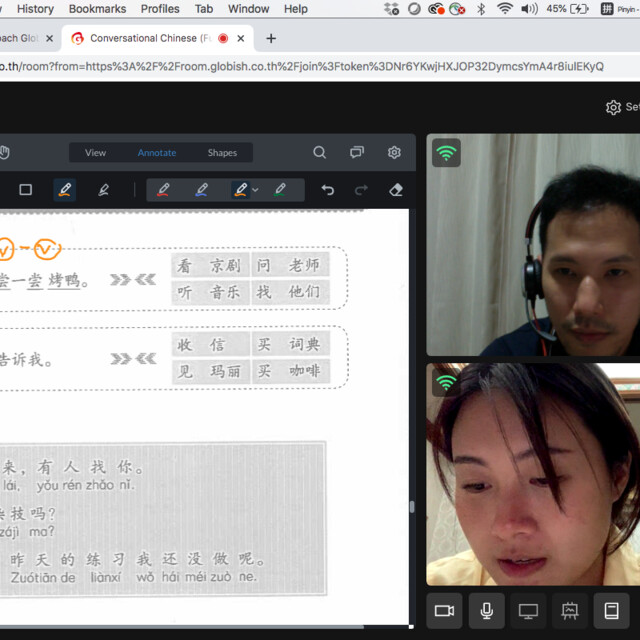Viewport: 640px width, 640px height.
Task: Switch to the Shapes tab
Action: pos(222,153)
